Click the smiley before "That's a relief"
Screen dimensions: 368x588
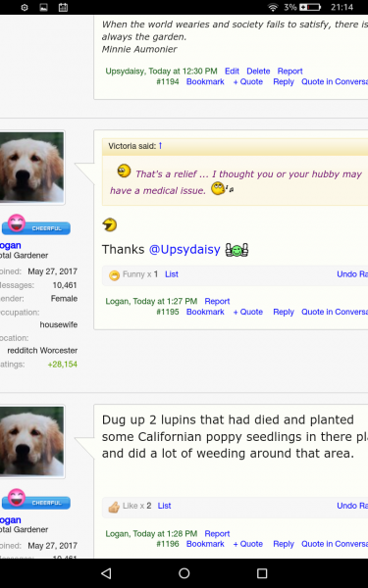point(124,171)
